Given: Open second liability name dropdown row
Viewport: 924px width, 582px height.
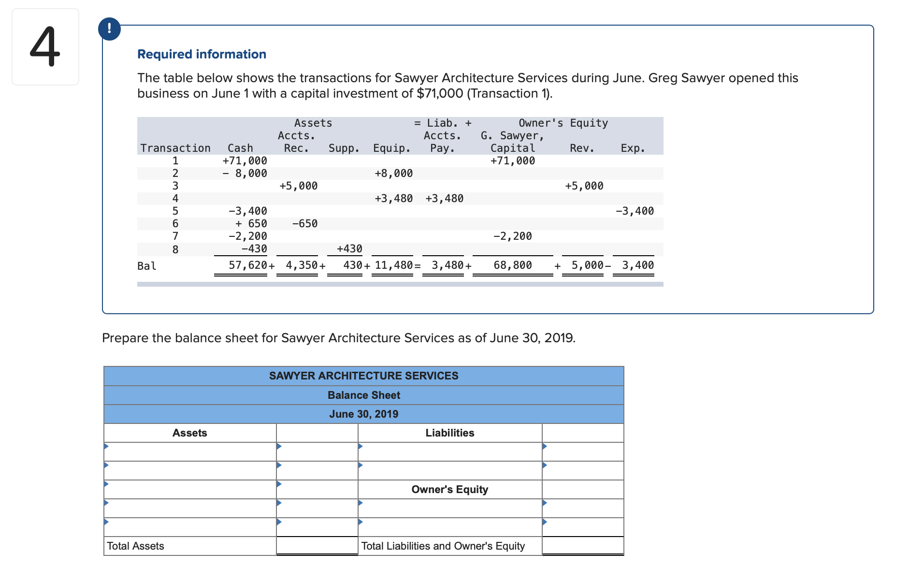Looking at the screenshot, I should 450,471.
